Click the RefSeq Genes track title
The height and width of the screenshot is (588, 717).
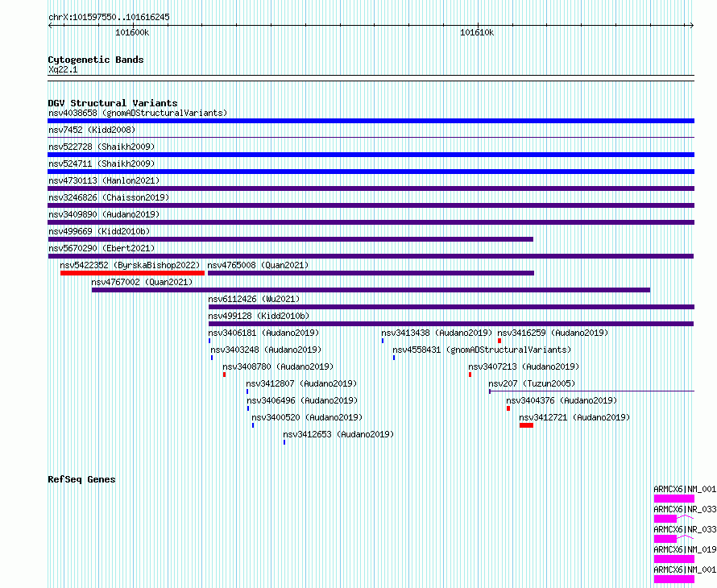pyautogui.click(x=81, y=479)
